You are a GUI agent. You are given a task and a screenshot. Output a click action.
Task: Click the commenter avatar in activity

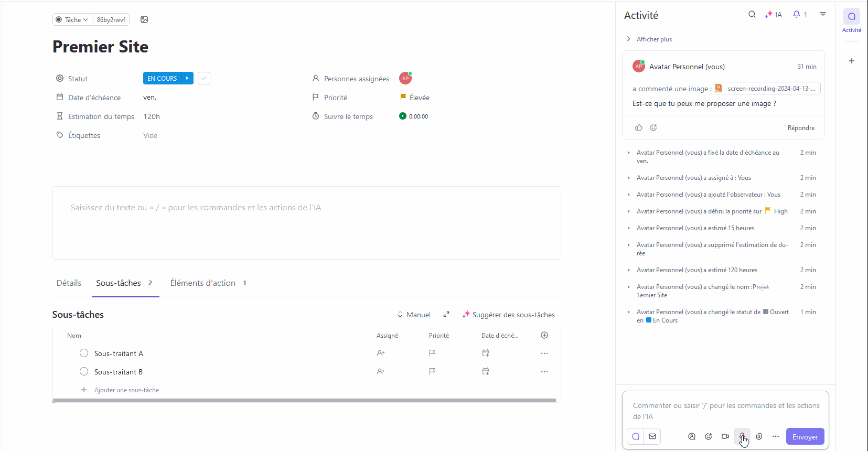(638, 66)
